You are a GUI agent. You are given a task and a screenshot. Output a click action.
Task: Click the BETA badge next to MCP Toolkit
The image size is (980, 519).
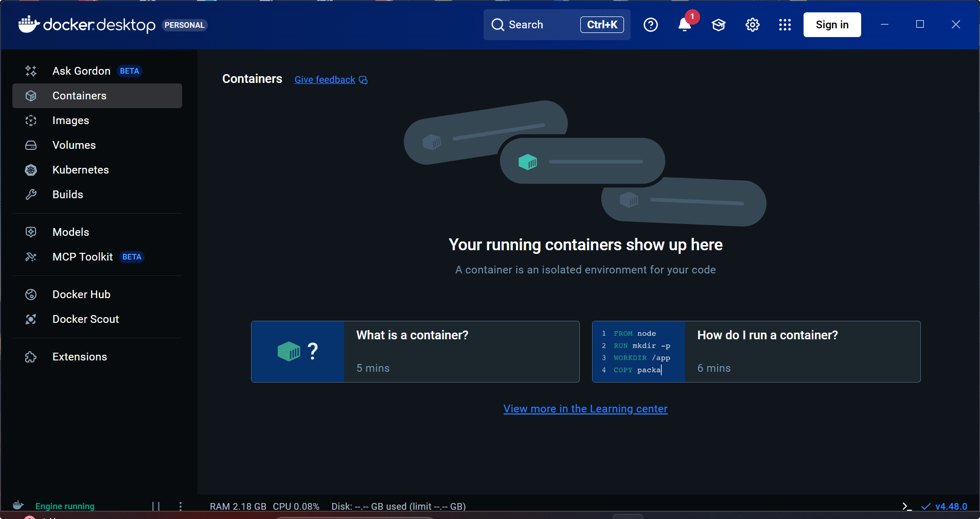tap(132, 257)
